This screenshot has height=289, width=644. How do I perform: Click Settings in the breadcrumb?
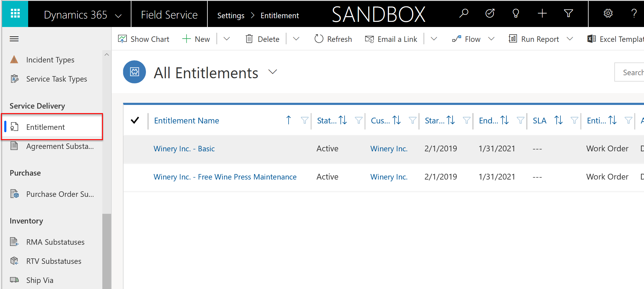231,15
